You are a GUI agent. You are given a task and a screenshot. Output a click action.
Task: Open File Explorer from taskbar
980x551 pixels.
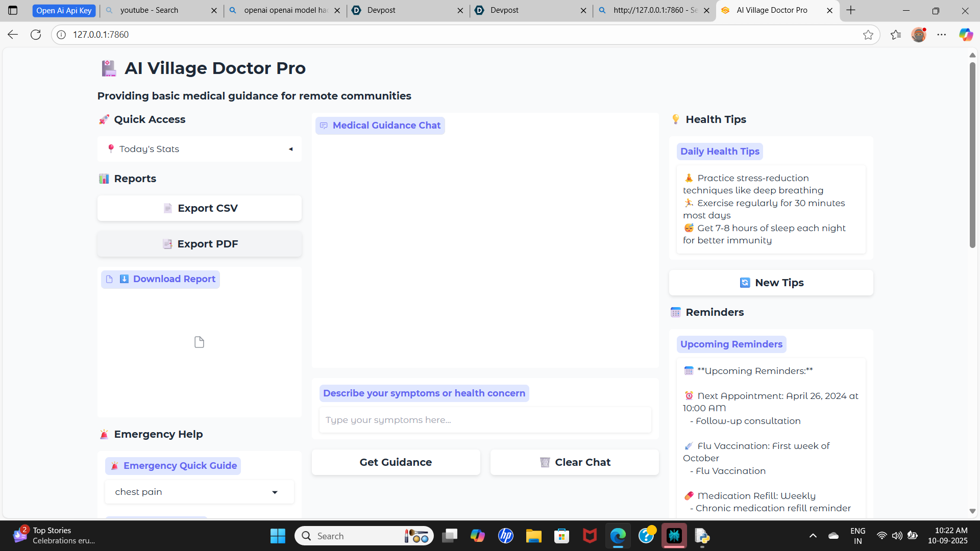[x=533, y=536]
